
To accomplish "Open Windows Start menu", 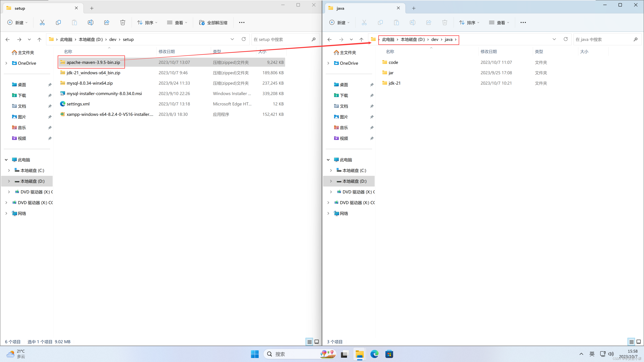I will [x=255, y=354].
